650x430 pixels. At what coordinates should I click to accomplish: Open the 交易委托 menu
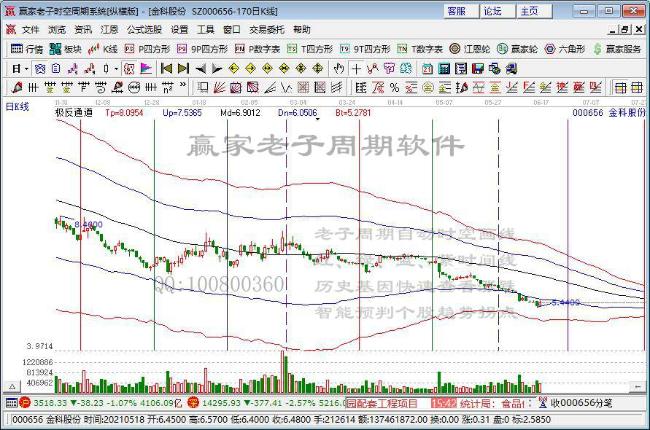tap(267, 29)
